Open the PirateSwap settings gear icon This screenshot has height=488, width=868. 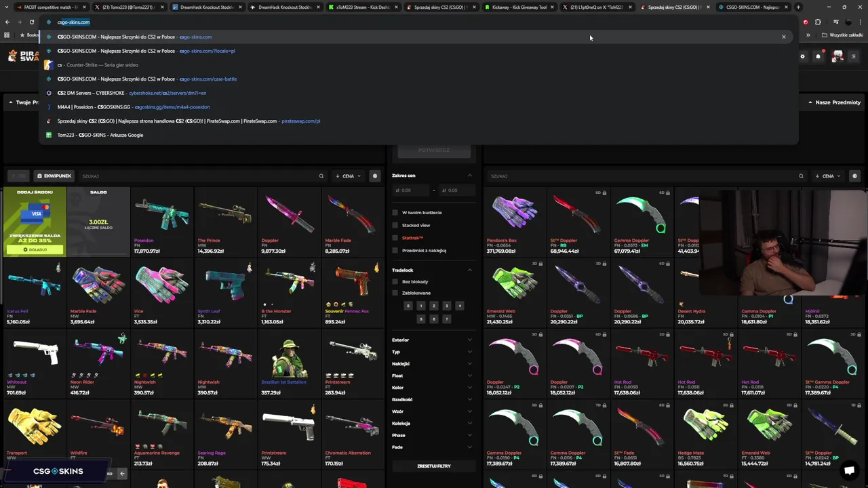pyautogui.click(x=803, y=56)
